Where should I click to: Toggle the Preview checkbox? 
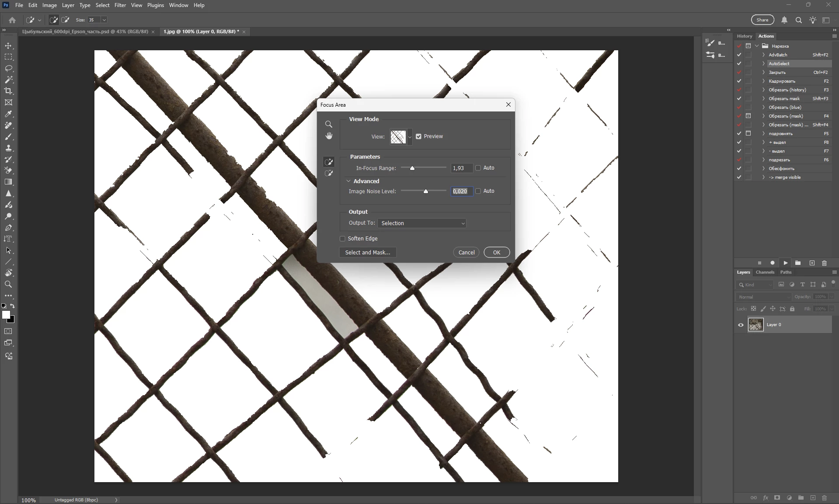(418, 136)
